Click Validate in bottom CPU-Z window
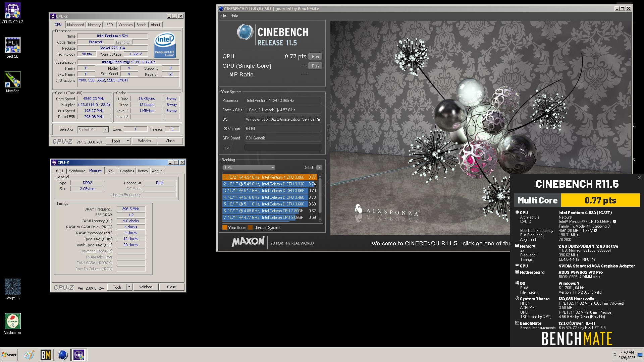Viewport: 644px width, 362px height. [146, 287]
